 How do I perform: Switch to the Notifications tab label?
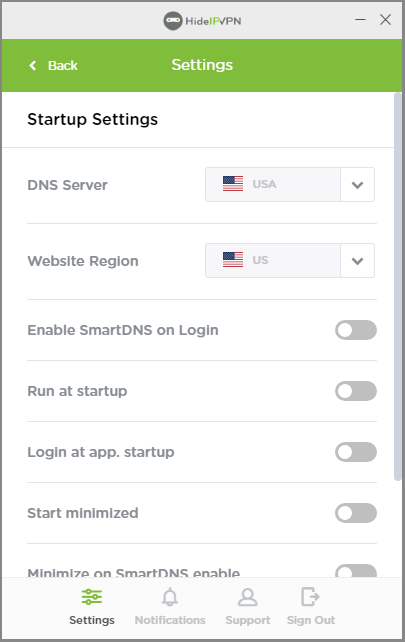[x=170, y=620]
